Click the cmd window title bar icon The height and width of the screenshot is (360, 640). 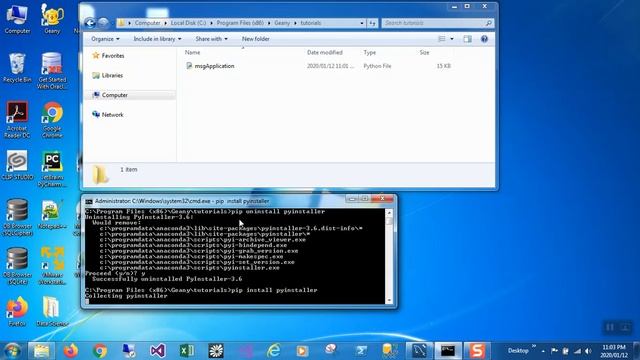tap(89, 201)
